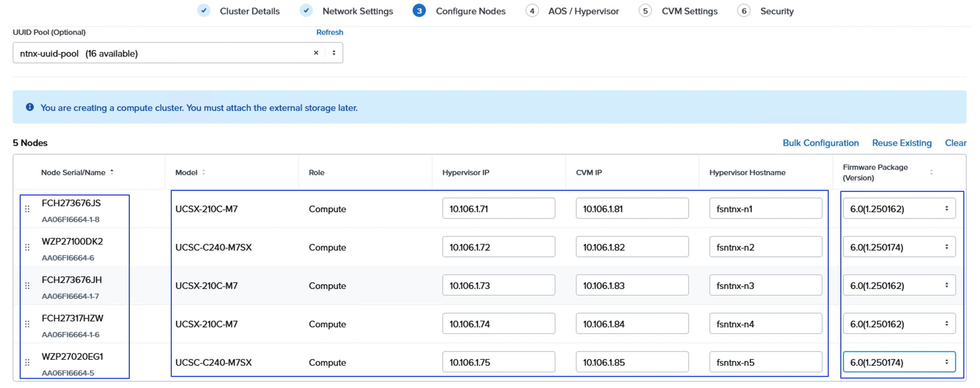Go to Cluster Details step
Image resolution: width=980 pixels, height=388 pixels.
[x=249, y=11]
